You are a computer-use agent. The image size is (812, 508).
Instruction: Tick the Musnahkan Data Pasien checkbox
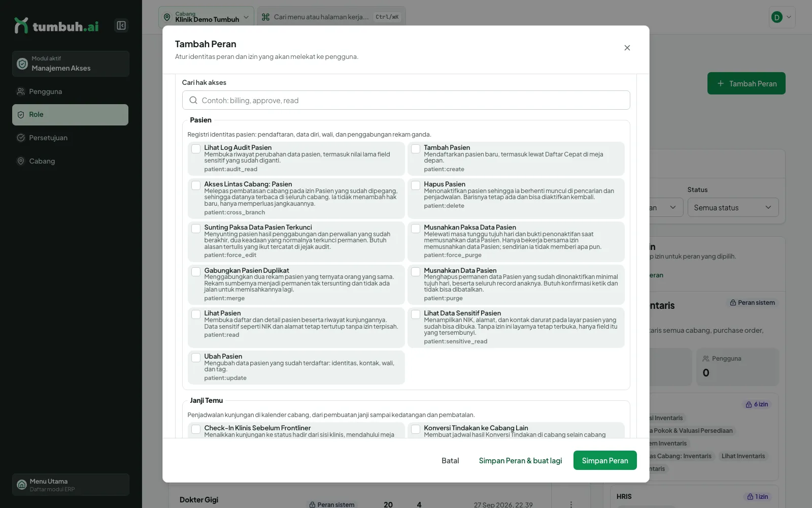[x=416, y=272]
